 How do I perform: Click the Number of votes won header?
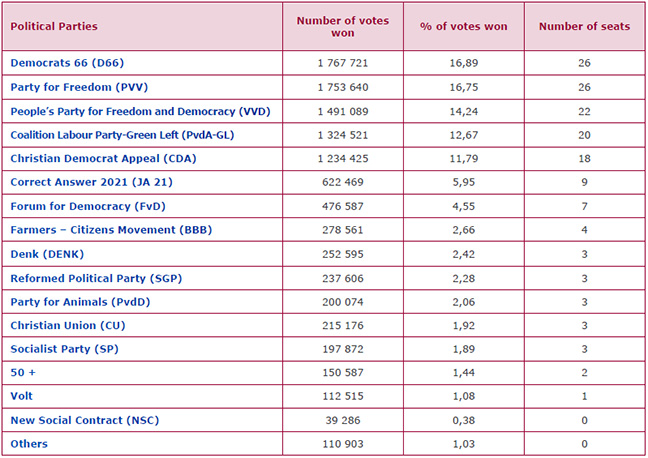343,27
